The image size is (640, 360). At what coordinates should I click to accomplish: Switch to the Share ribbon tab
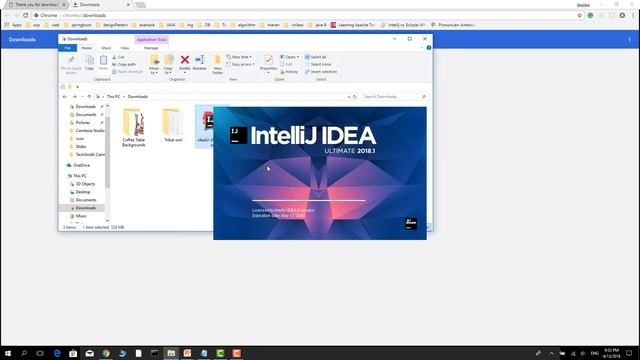[x=106, y=48]
